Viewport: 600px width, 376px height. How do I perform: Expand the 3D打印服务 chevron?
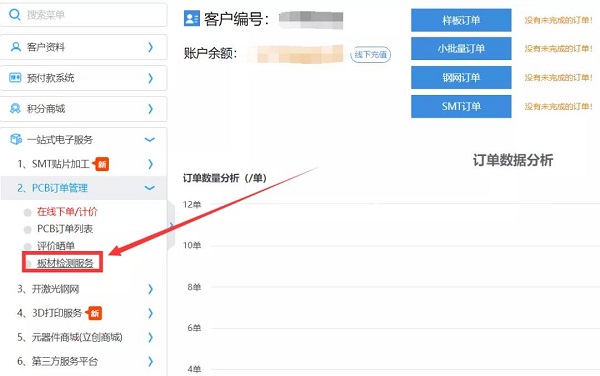click(x=150, y=313)
